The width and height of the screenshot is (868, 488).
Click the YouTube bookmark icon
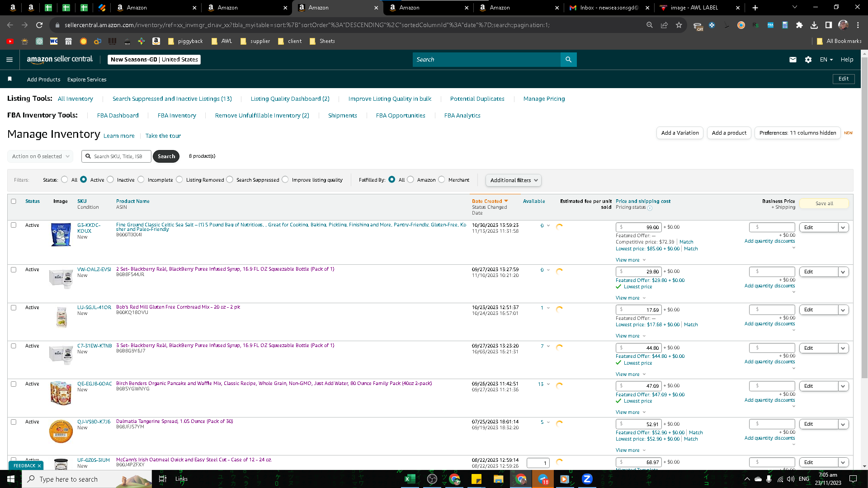10,41
